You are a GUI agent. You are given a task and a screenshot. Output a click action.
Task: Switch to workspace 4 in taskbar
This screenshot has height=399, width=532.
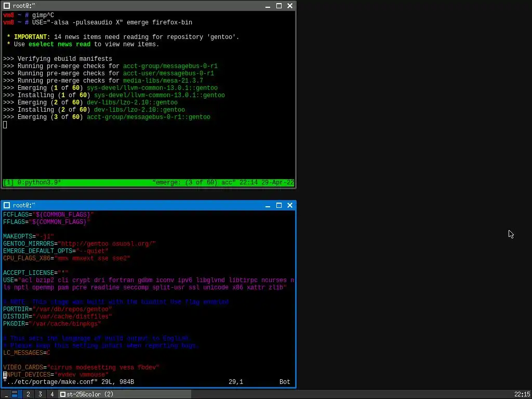52,394
